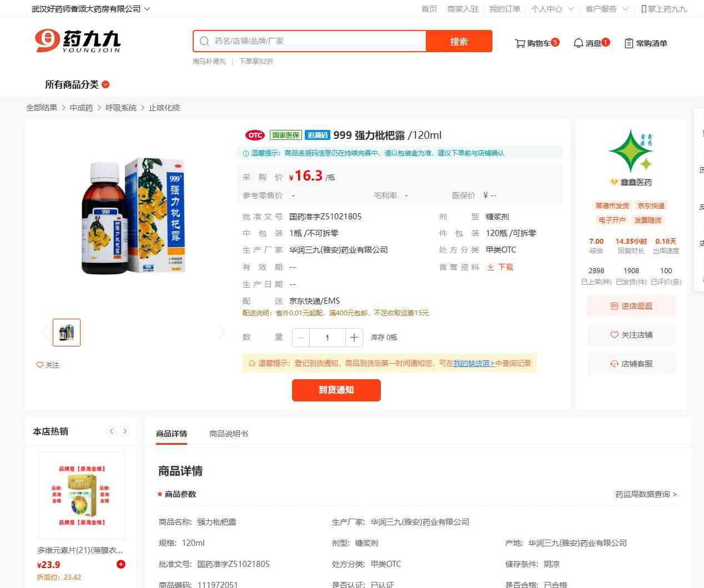Toggle follow store button 关注店铺
This screenshot has width=704, height=588.
tap(631, 335)
